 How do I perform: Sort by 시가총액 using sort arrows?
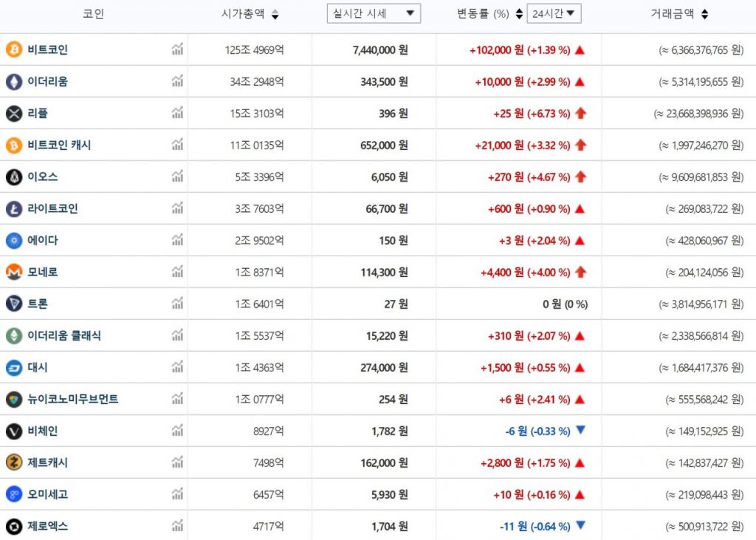coord(275,14)
